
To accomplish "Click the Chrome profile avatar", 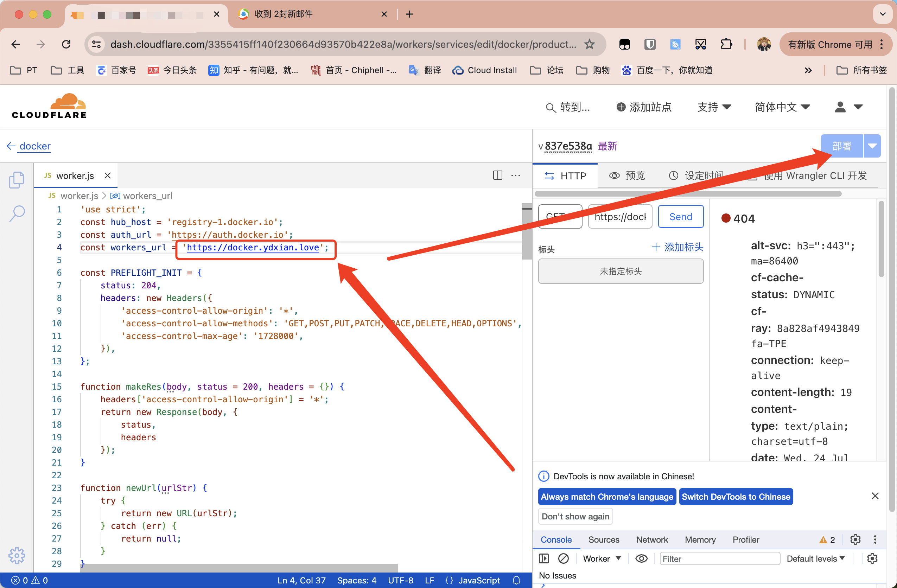I will tap(764, 44).
